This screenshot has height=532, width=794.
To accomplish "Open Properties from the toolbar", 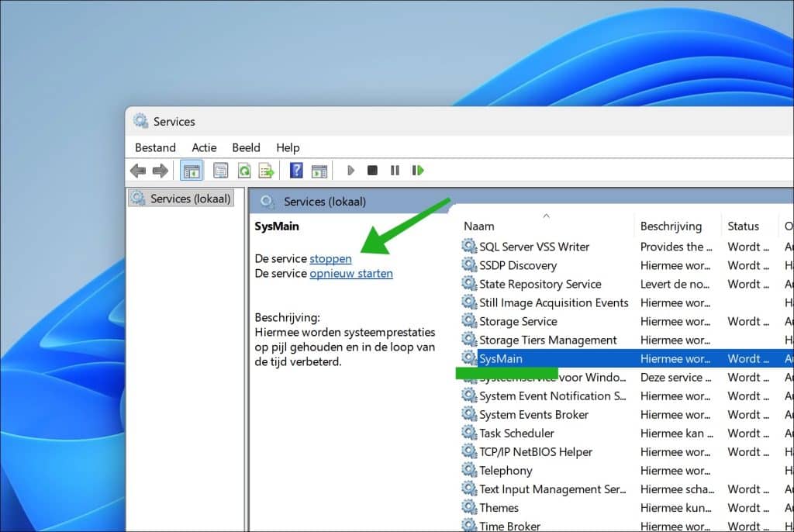I will pyautogui.click(x=220, y=170).
